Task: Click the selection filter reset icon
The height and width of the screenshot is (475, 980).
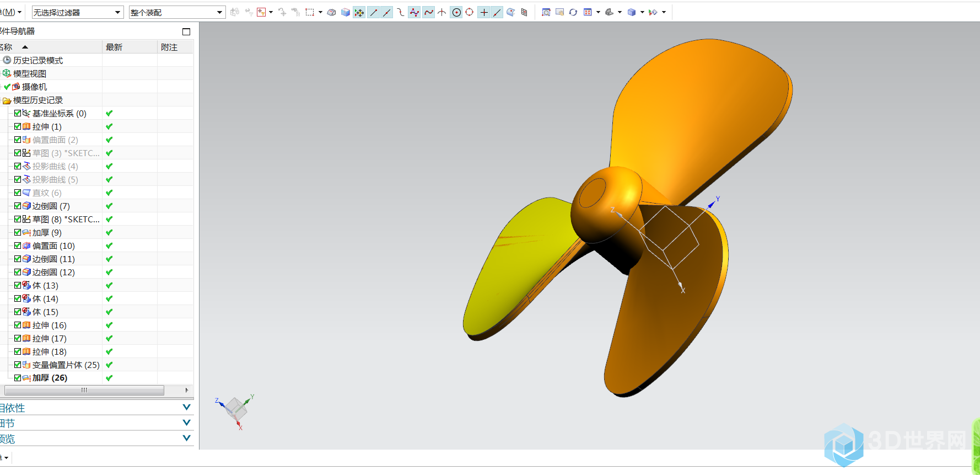Action: click(249, 12)
